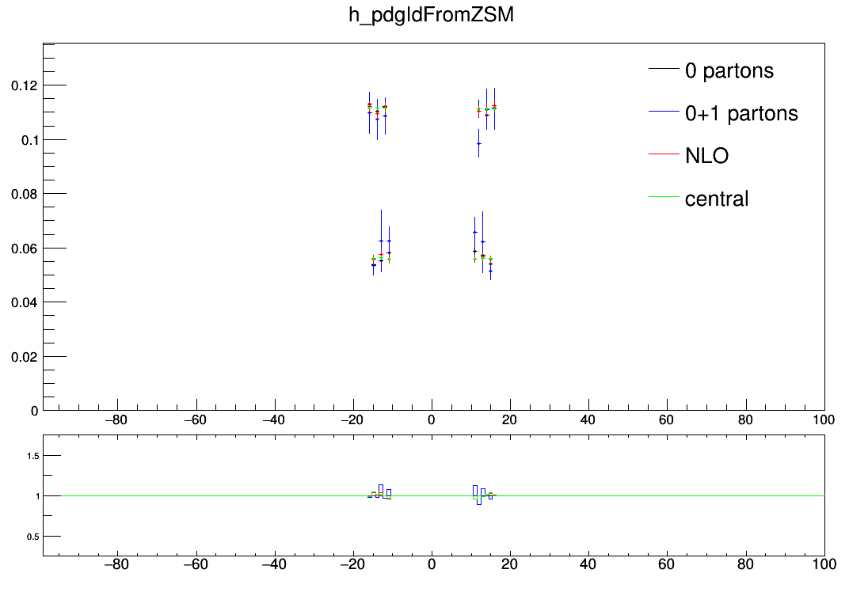
Task: Select the ratio plot's −60 x-axis label
Action: pyautogui.click(x=195, y=564)
